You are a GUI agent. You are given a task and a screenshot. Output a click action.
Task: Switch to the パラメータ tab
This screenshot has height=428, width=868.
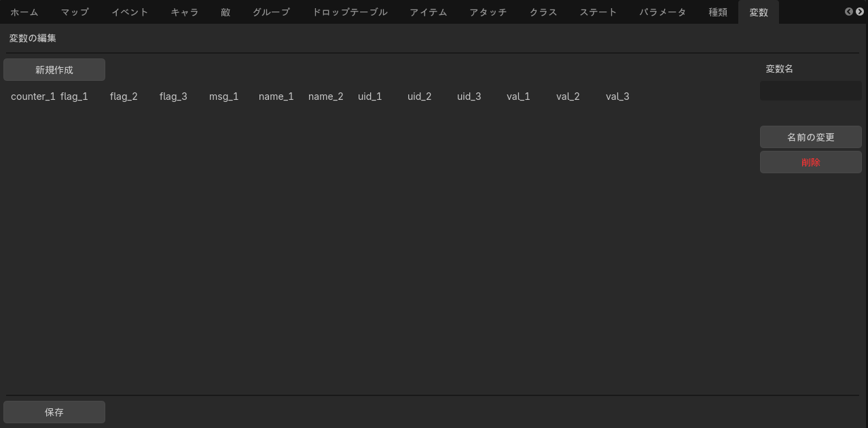(663, 12)
